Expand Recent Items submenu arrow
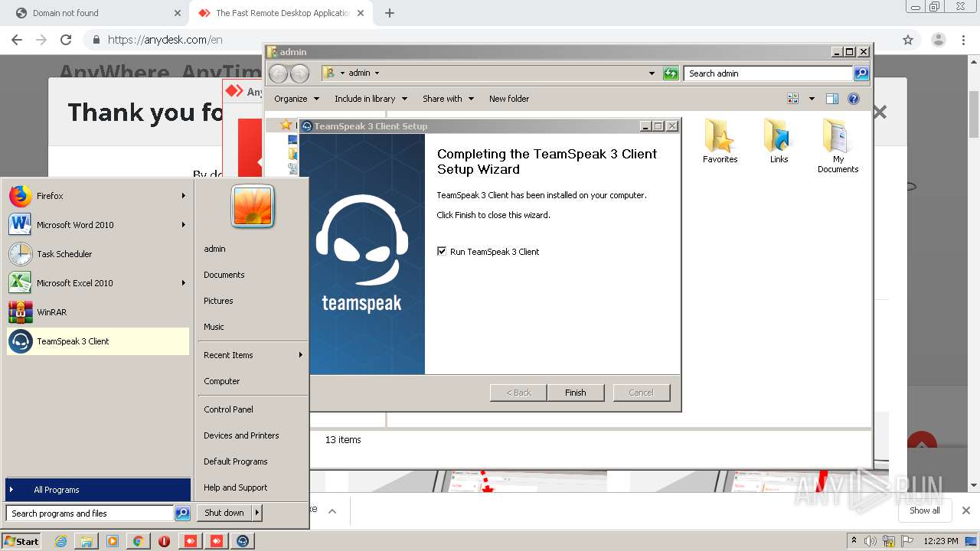This screenshot has width=980, height=551. (301, 355)
